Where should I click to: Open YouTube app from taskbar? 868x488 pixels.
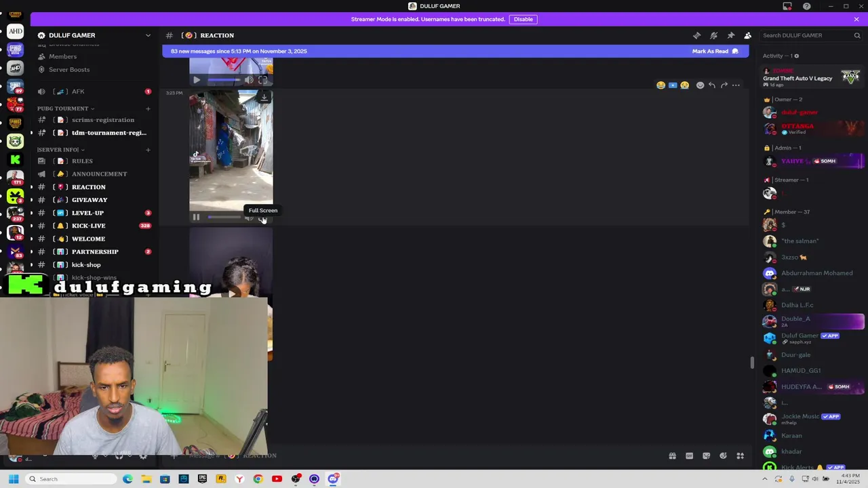[x=277, y=479]
